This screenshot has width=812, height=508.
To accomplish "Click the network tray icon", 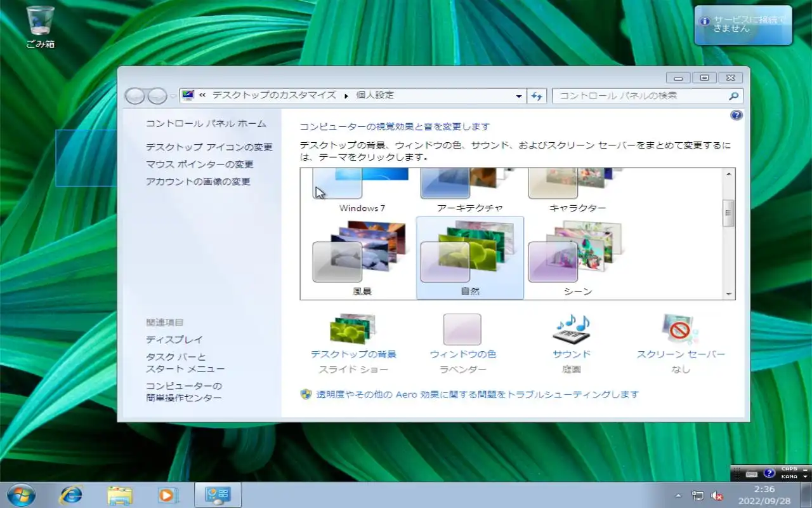I will tap(698, 495).
